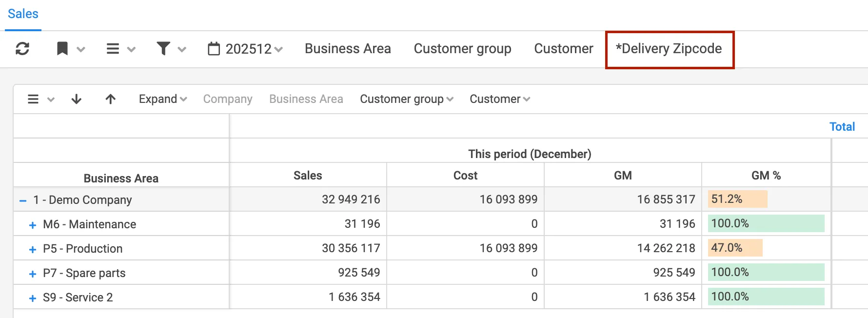The width and height of the screenshot is (868, 318).
Task: Open the bookmark icon menu
Action: point(62,49)
